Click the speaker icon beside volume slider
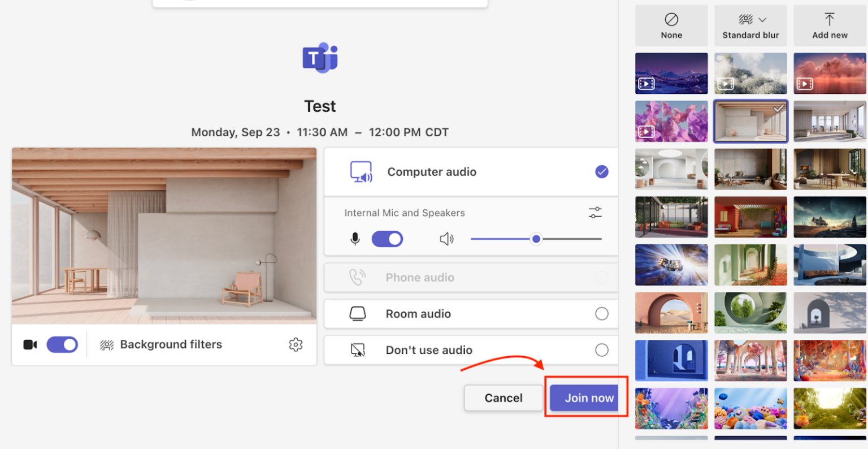The height and width of the screenshot is (449, 868). tap(446, 239)
